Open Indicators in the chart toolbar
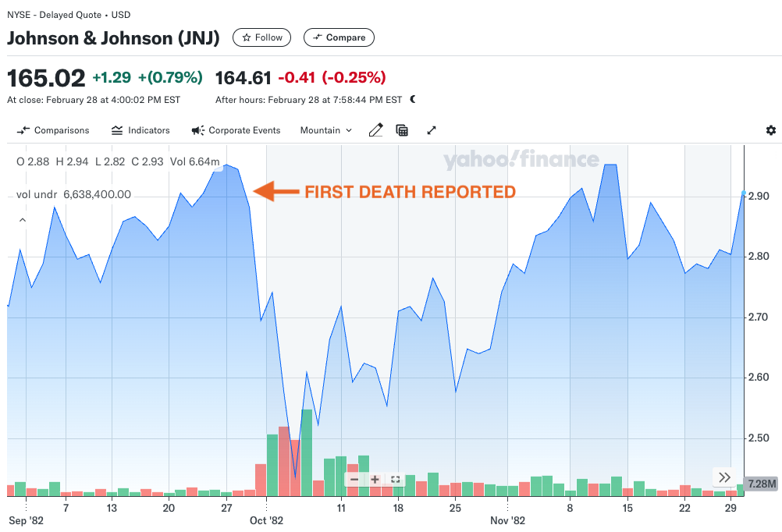Viewport: 782px width, 532px height. tap(140, 130)
